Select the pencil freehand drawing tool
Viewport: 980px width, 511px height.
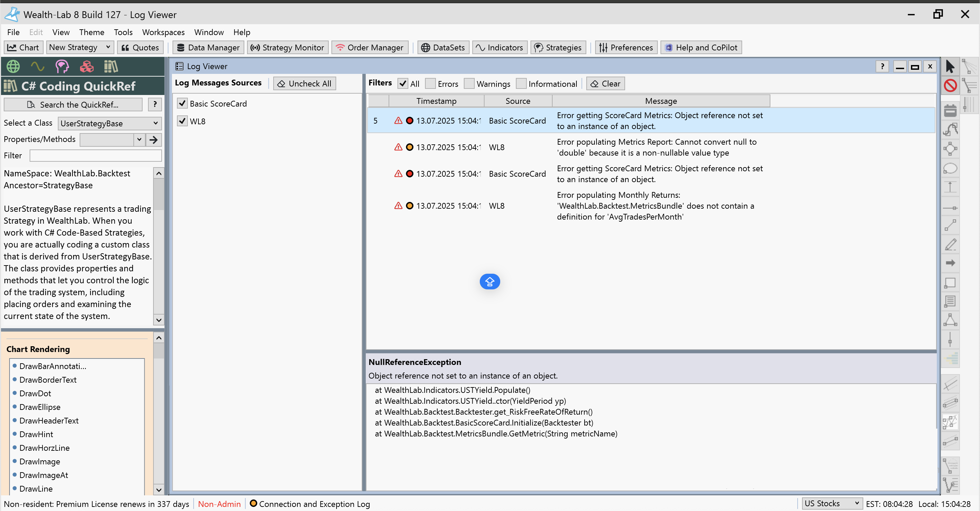click(950, 245)
